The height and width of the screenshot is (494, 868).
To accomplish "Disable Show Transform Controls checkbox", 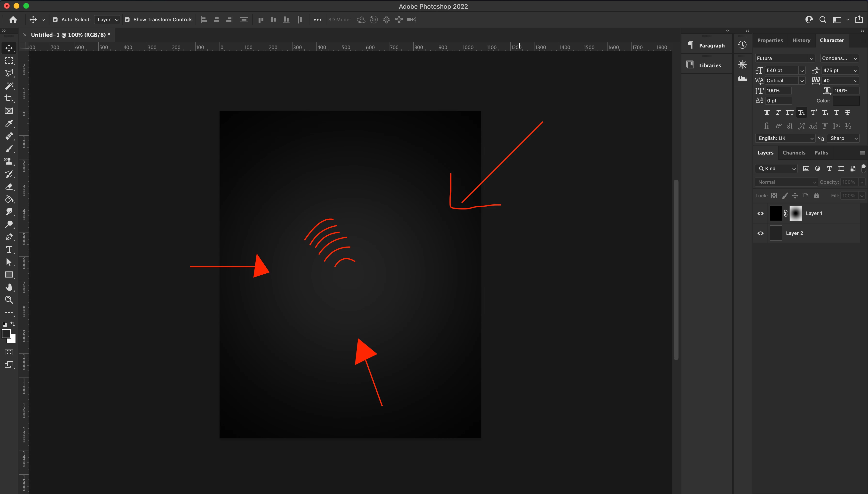I will click(127, 20).
